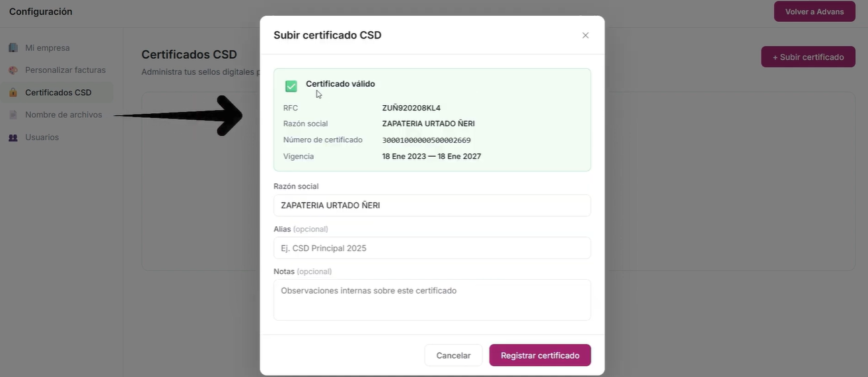Screen dimensions: 868x377
Task: Click the Cancelar button
Action: 453,355
